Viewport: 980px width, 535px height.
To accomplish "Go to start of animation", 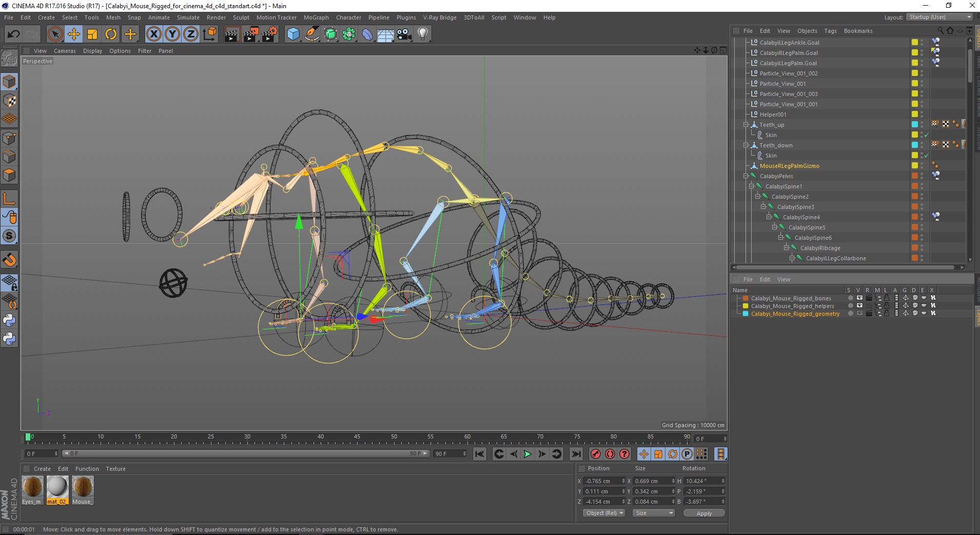I will 480,454.
